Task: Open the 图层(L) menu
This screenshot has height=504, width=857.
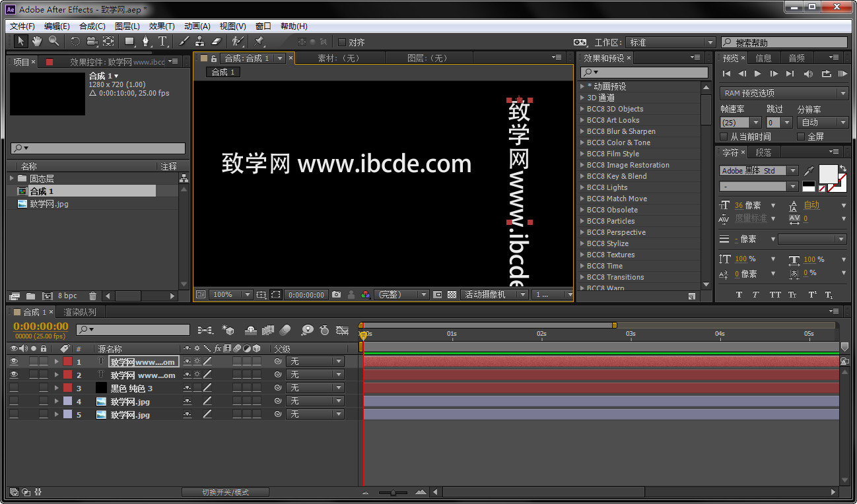Action: [x=127, y=26]
